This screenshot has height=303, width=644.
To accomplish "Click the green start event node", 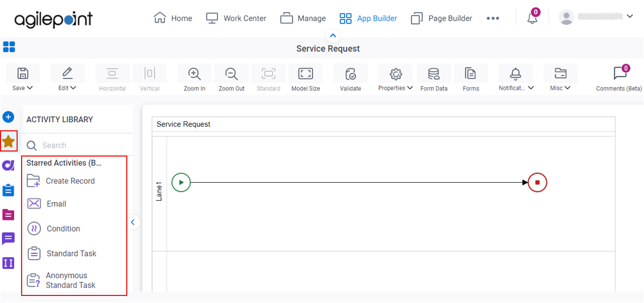I will click(181, 182).
